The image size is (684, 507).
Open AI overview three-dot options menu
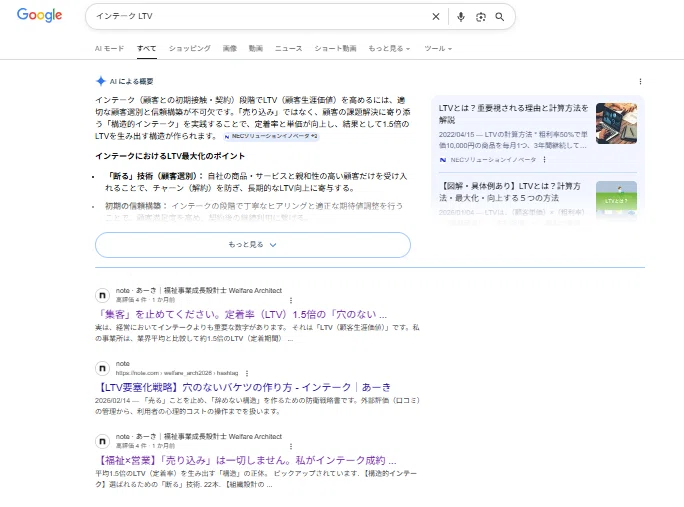640,81
